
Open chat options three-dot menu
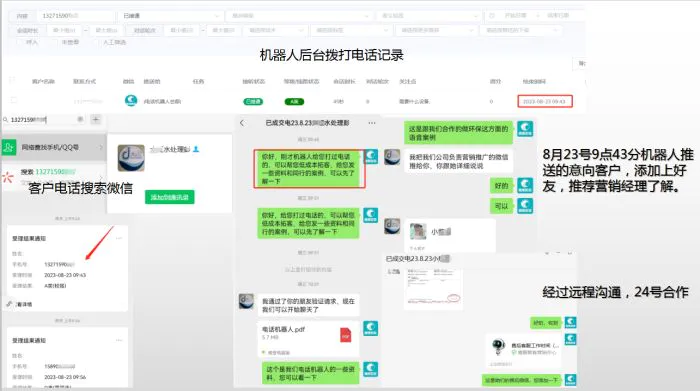point(372,123)
